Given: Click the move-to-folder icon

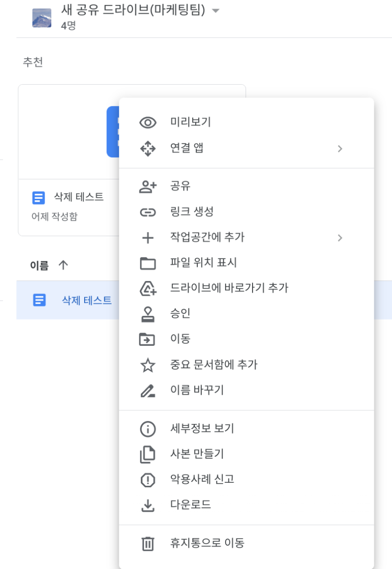Looking at the screenshot, I should [x=147, y=339].
